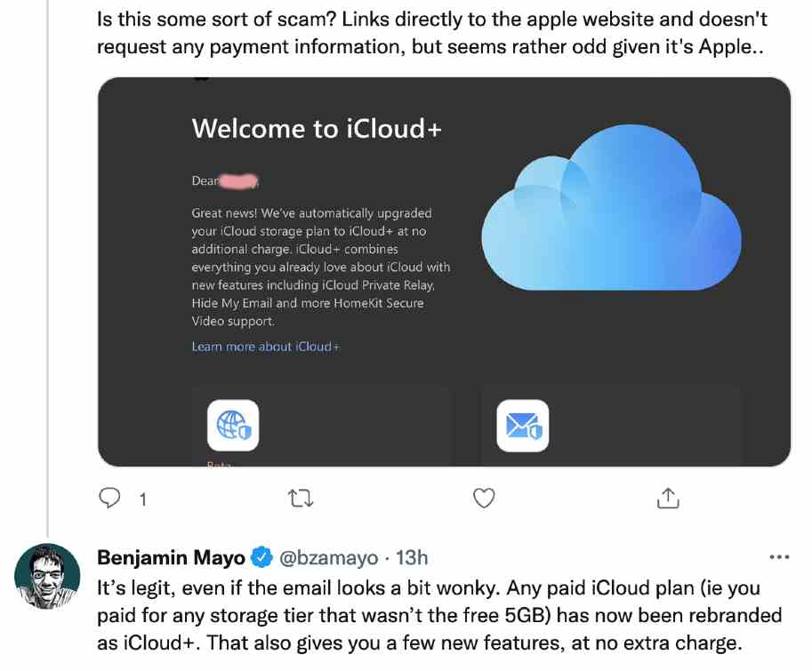The image size is (812, 671).
Task: Open the @bzamayo handle link
Action: pyautogui.click(x=328, y=558)
